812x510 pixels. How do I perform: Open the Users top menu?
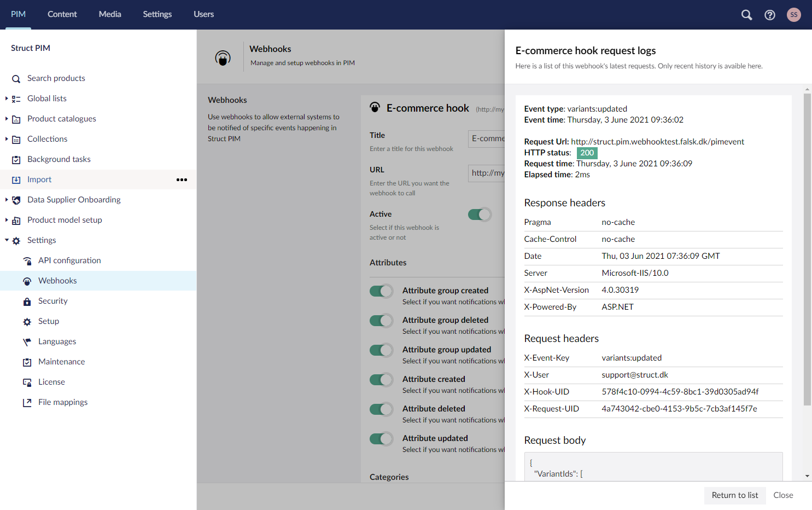tap(203, 14)
